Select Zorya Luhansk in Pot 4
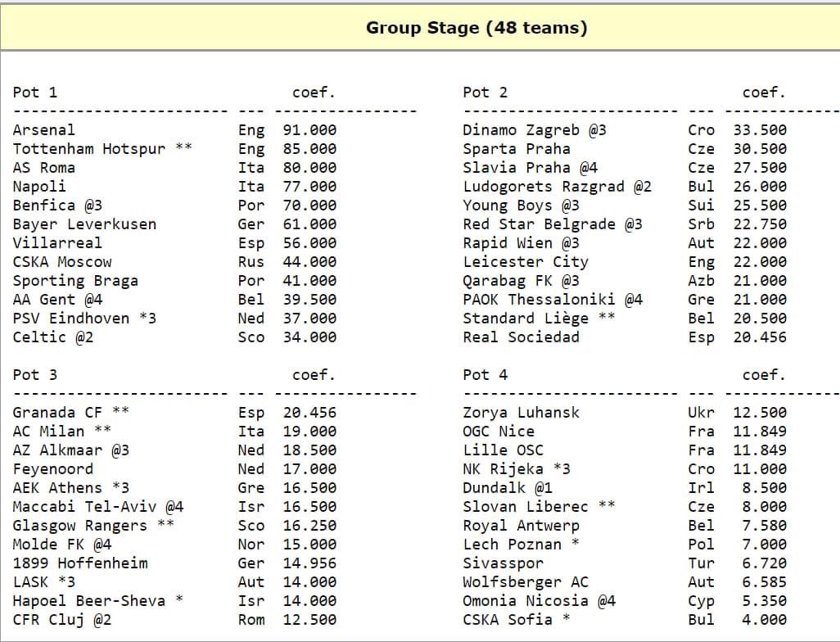Viewport: 840px width, 642px height. coord(521,413)
